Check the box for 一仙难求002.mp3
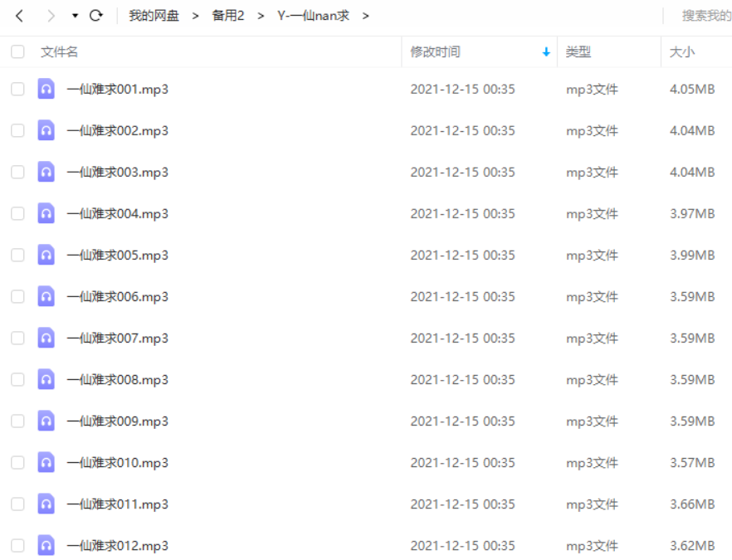This screenshot has width=732, height=560. tap(17, 130)
